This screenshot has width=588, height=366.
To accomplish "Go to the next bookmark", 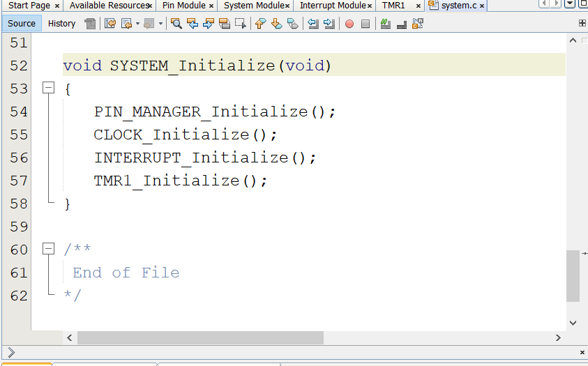I will pyautogui.click(x=276, y=24).
